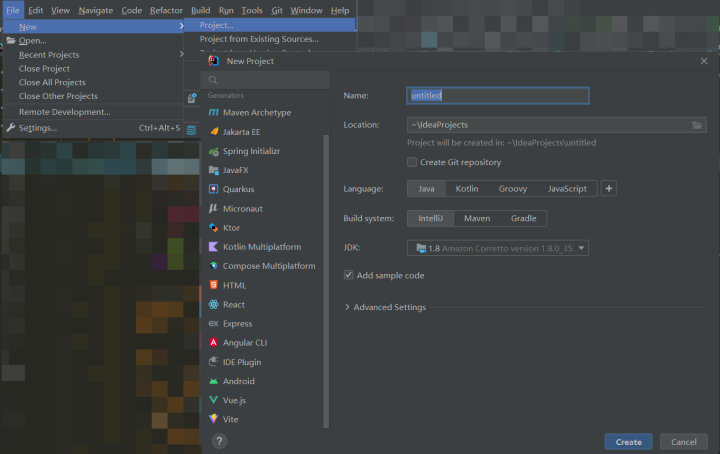Pick the Kotlin Multiplatform icon
Viewport: 720px width, 454px height.
tap(214, 247)
